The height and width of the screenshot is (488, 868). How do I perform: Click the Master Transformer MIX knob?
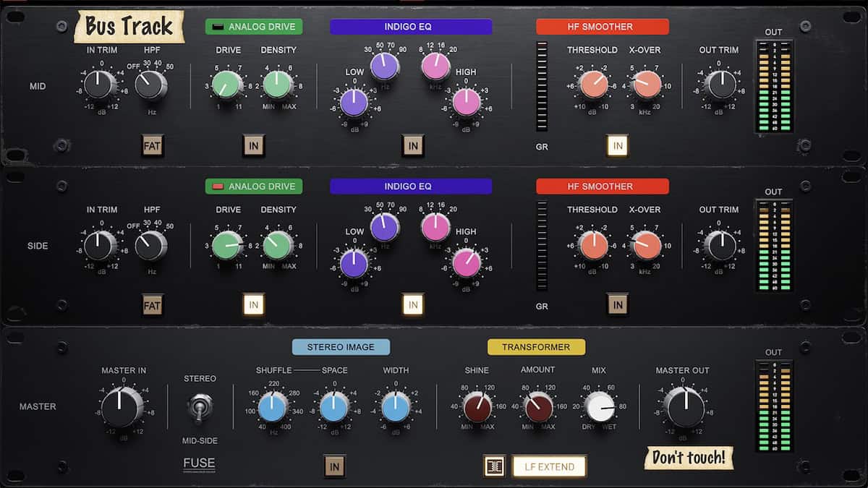(599, 408)
